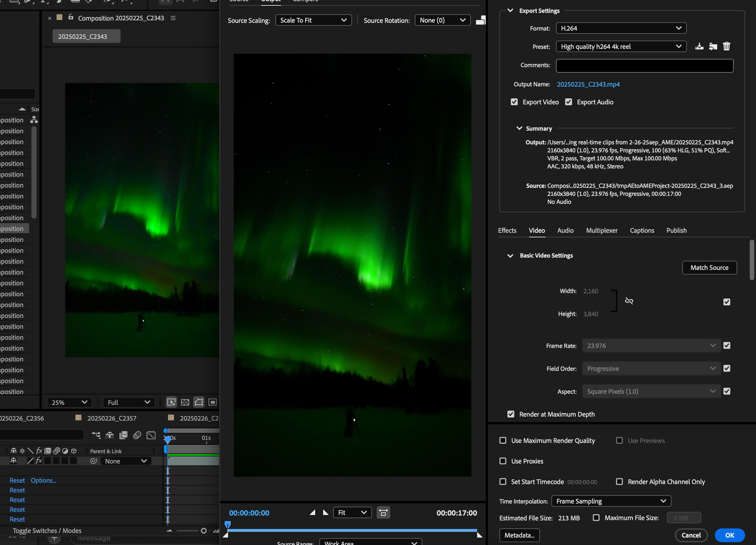
Task: Delete preset with trash icon
Action: coord(727,46)
